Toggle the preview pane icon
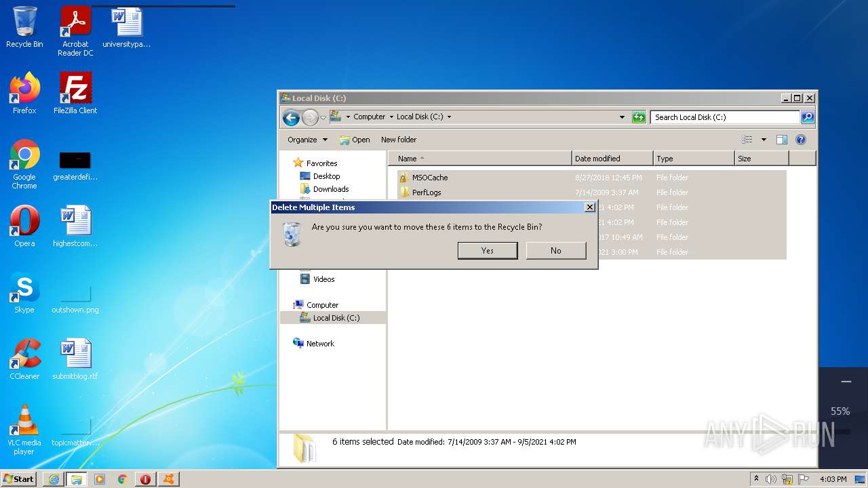This screenshot has height=488, width=868. (782, 140)
